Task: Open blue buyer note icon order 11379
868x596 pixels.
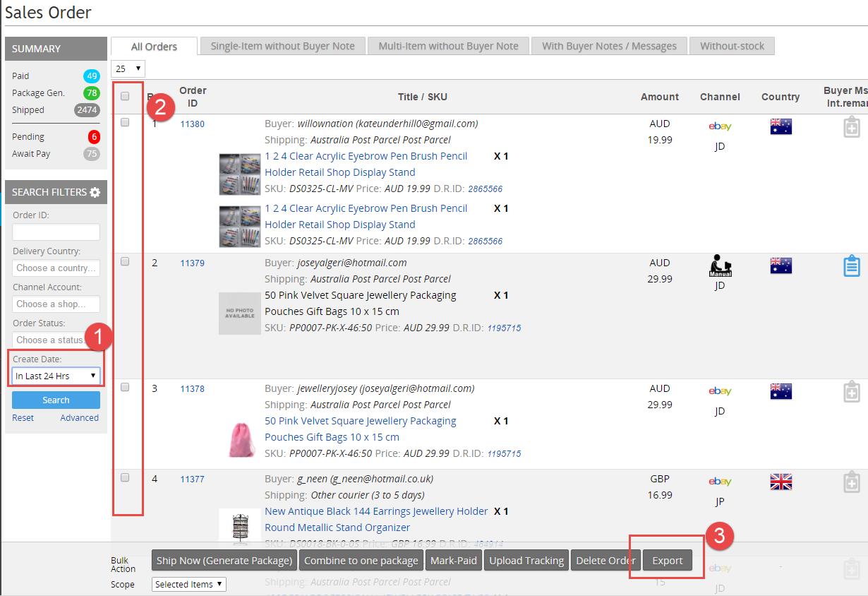Action: (852, 266)
